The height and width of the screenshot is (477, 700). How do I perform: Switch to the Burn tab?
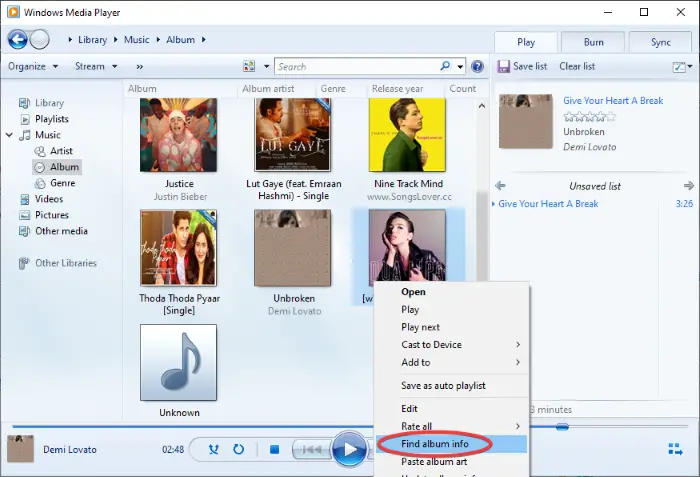(x=593, y=42)
